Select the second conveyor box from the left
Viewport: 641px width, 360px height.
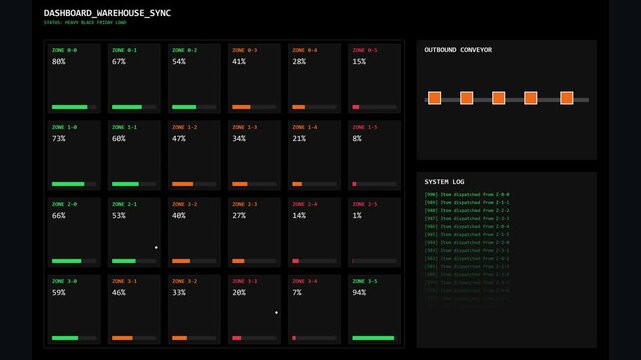click(466, 98)
